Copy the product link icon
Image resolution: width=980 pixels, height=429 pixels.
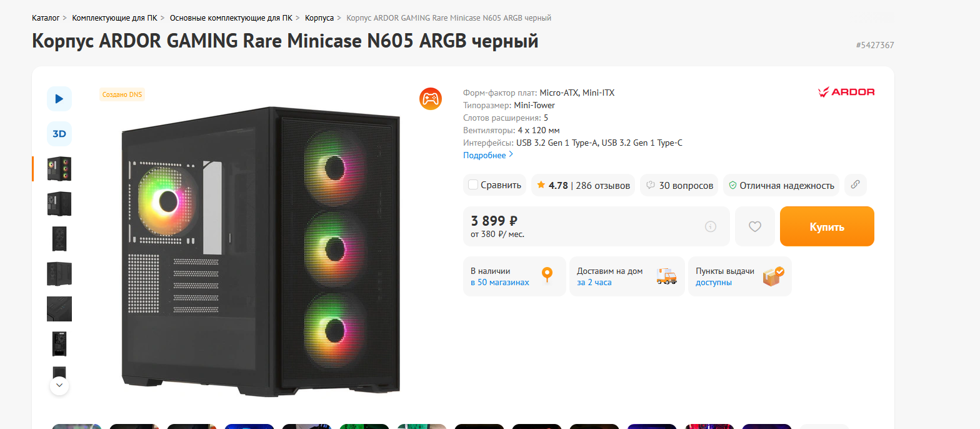[x=856, y=185]
